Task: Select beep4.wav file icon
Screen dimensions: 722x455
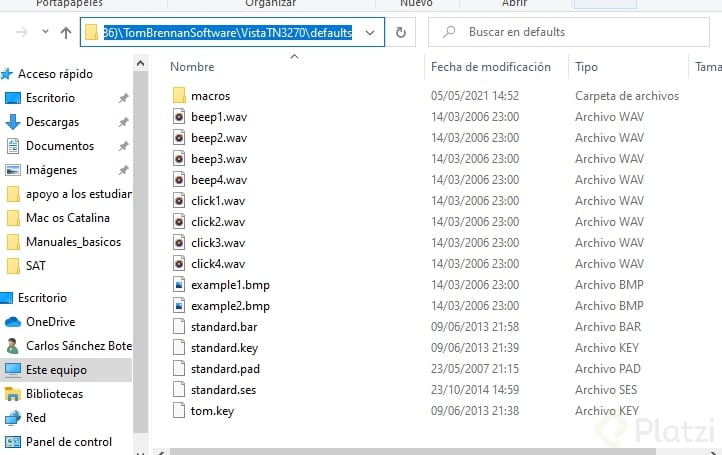Action: pyautogui.click(x=179, y=180)
